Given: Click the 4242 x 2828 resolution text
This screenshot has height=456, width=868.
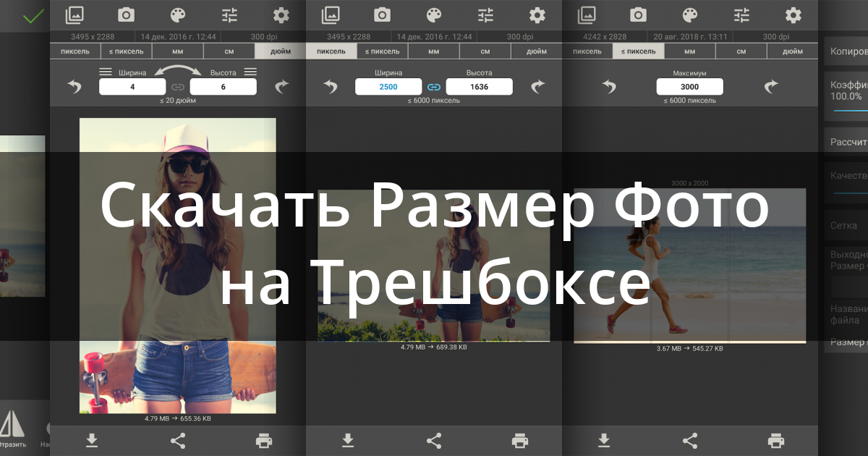Looking at the screenshot, I should click(x=605, y=36).
